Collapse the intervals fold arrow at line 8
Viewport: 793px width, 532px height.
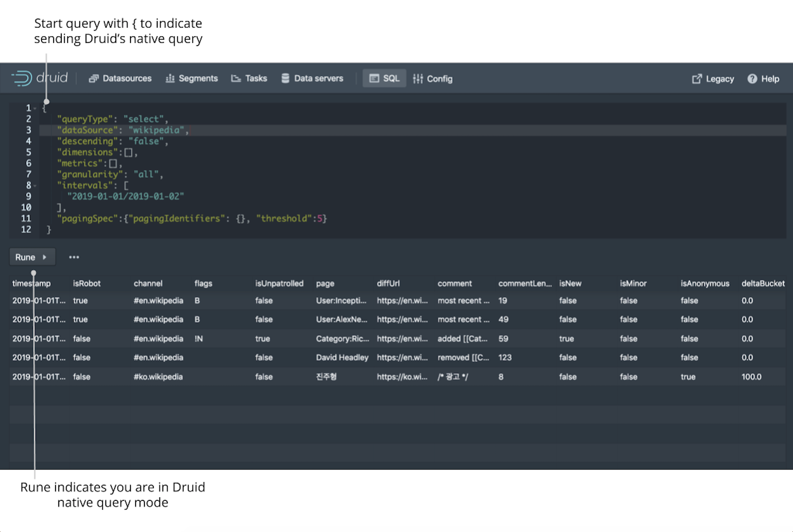point(35,186)
